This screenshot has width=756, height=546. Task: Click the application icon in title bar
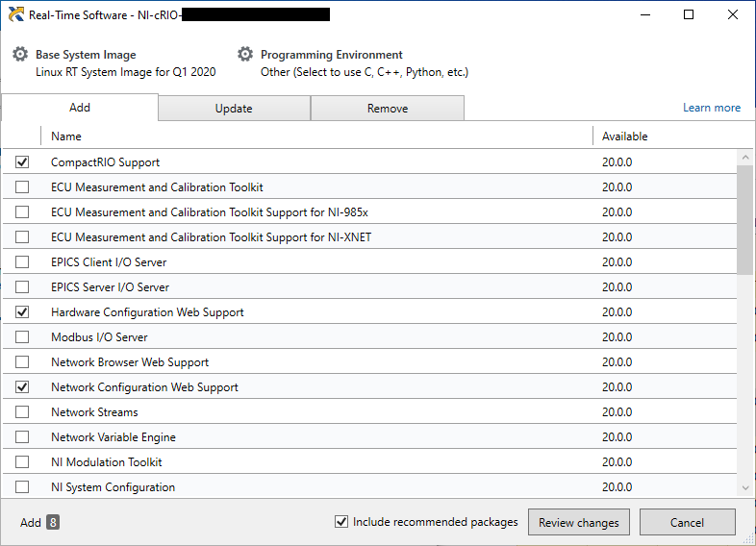pos(15,14)
